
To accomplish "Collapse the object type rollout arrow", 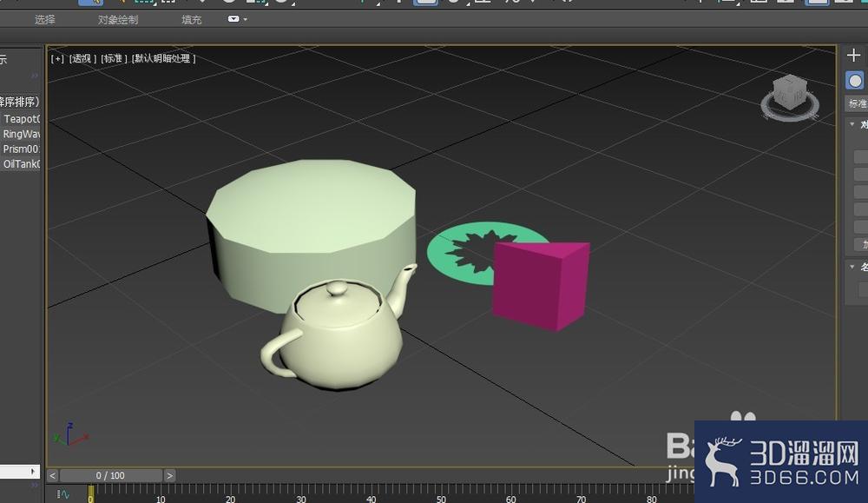I will tap(852, 124).
